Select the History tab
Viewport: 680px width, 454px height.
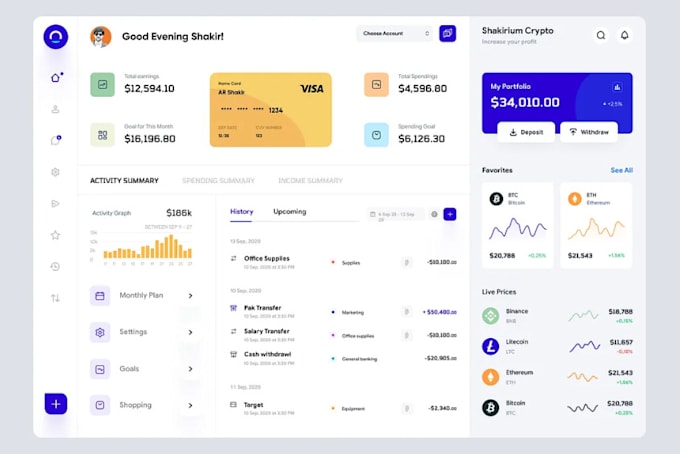click(242, 212)
